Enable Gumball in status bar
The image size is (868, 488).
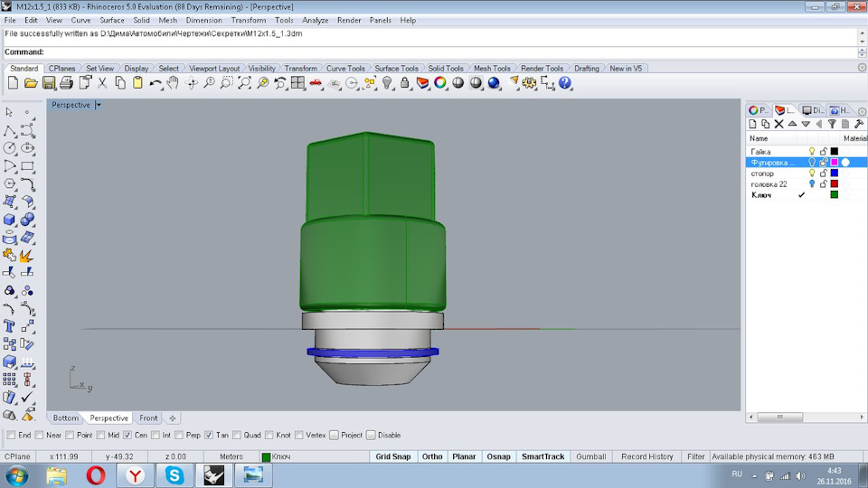pos(591,457)
